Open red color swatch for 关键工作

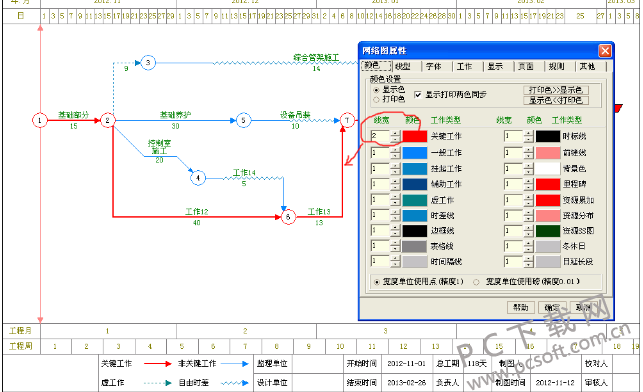(x=415, y=136)
